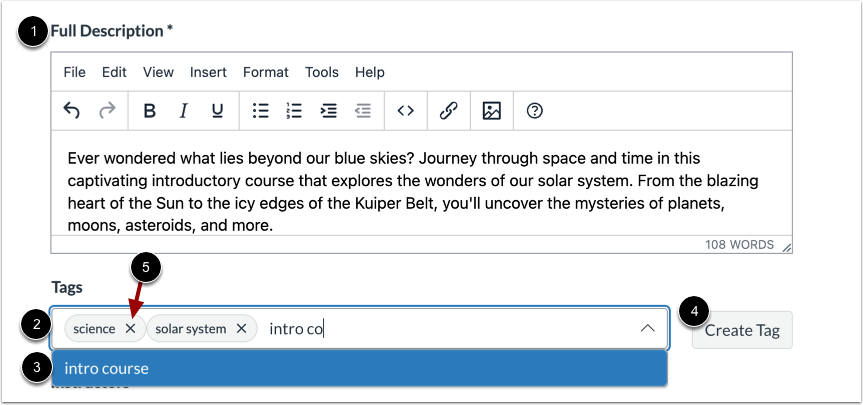The image size is (863, 405).
Task: Click the Full Description label
Action: (x=112, y=31)
